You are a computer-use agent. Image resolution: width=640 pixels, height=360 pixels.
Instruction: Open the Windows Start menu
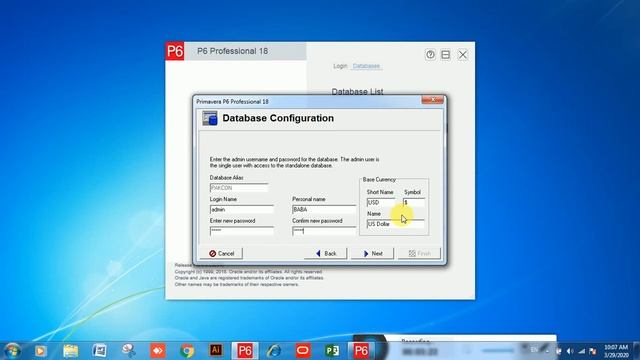tap(12, 351)
